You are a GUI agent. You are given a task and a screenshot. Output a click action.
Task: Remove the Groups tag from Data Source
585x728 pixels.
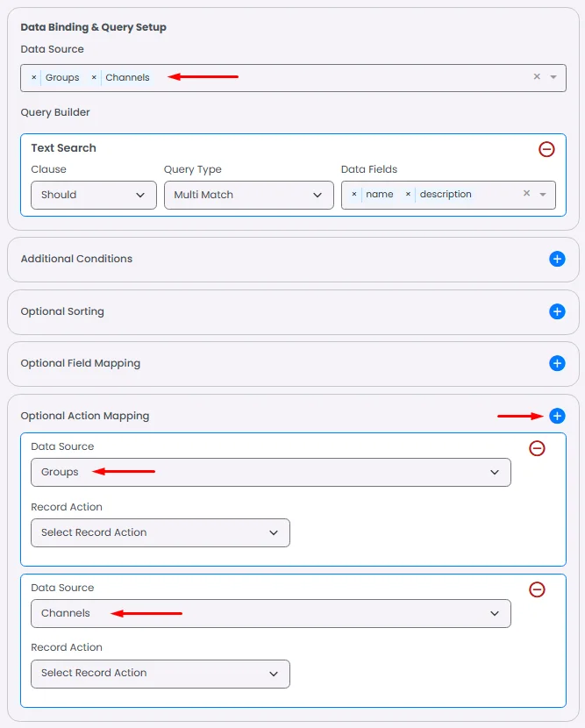coord(34,78)
